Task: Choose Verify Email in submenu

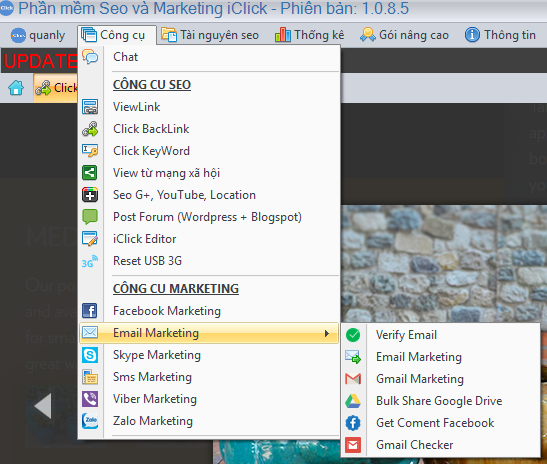Action: 441,335
